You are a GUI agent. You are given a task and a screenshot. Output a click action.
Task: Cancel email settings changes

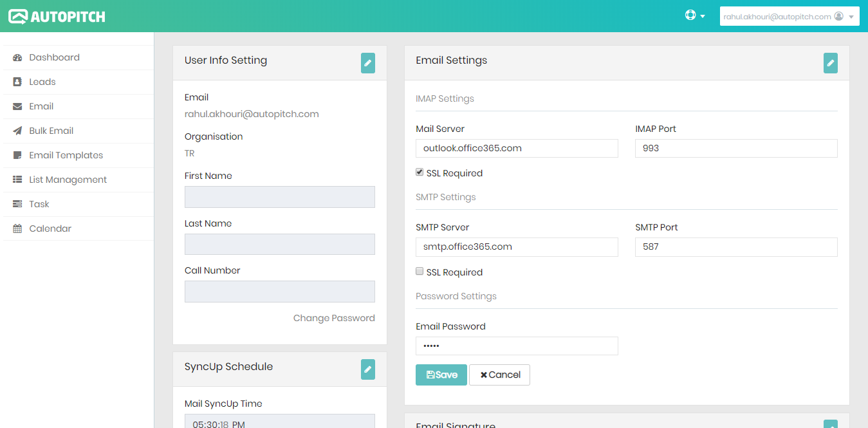[500, 375]
